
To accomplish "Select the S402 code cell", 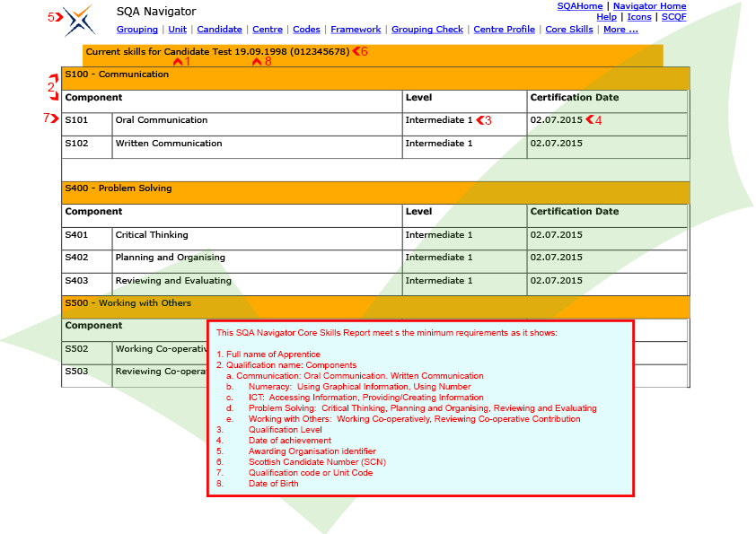I will pyautogui.click(x=87, y=262).
